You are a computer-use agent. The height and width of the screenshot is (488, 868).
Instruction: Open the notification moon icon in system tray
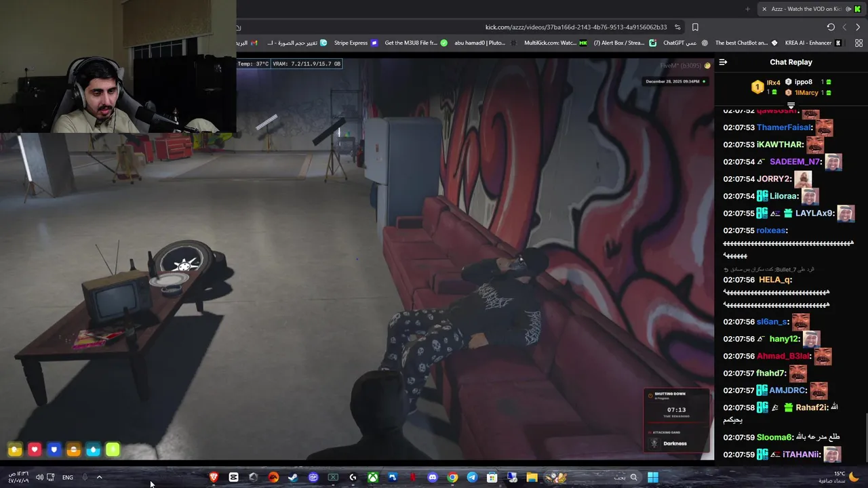tap(854, 476)
